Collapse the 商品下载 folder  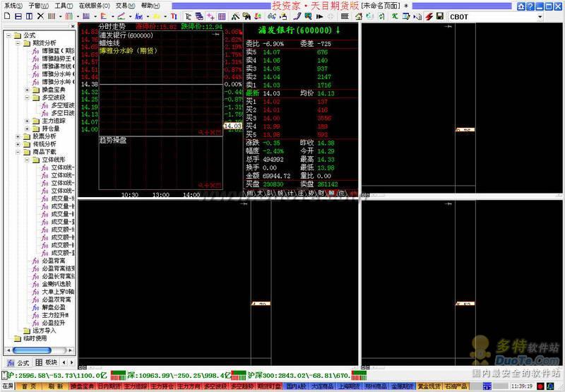(18, 152)
